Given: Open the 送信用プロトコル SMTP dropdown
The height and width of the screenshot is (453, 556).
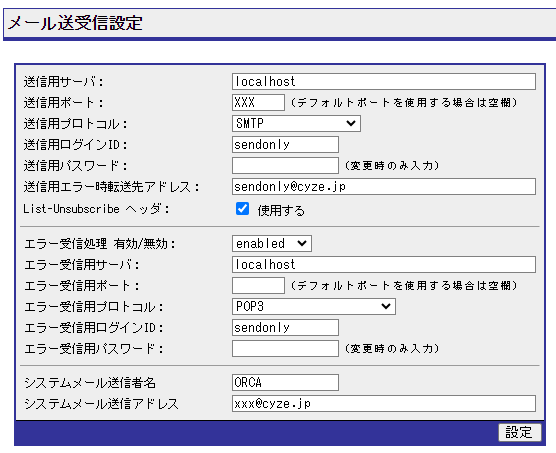Looking at the screenshot, I should point(296,123).
